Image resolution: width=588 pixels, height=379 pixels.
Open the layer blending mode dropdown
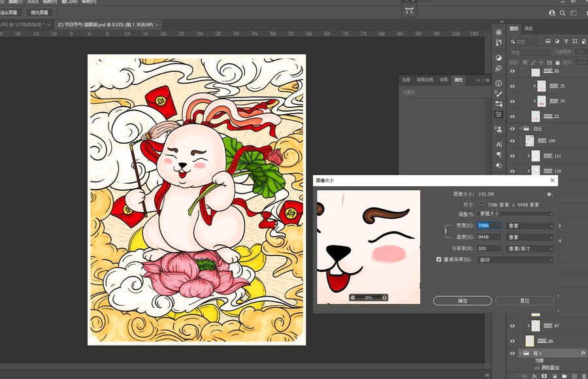[530, 52]
